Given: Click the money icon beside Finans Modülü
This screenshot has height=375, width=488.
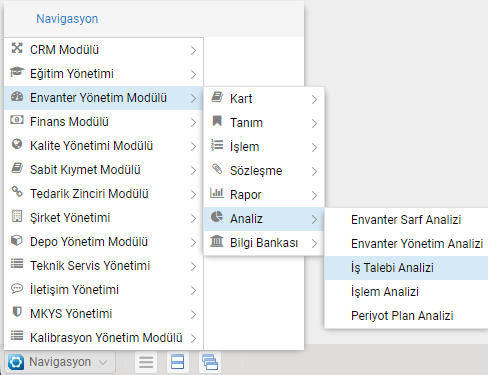Looking at the screenshot, I should tap(17, 120).
